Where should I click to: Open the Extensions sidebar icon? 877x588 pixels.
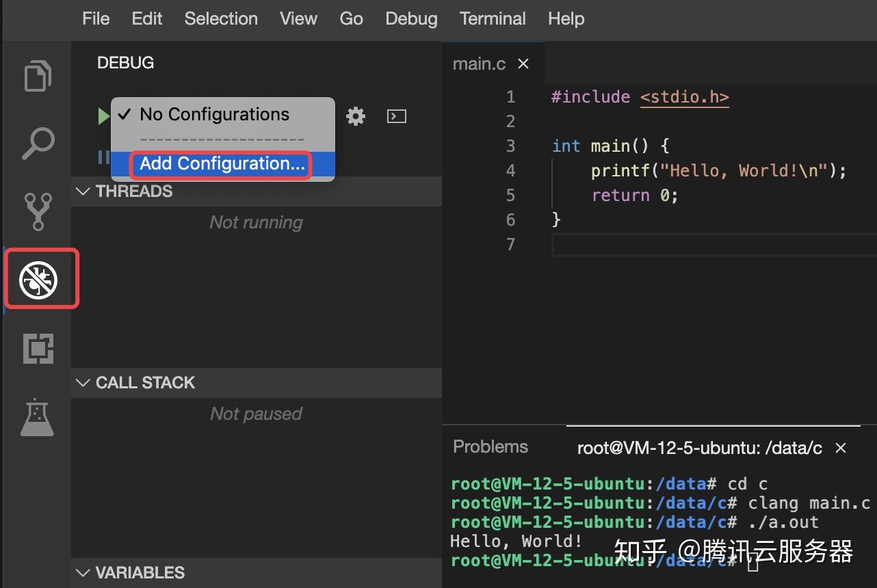(x=38, y=349)
